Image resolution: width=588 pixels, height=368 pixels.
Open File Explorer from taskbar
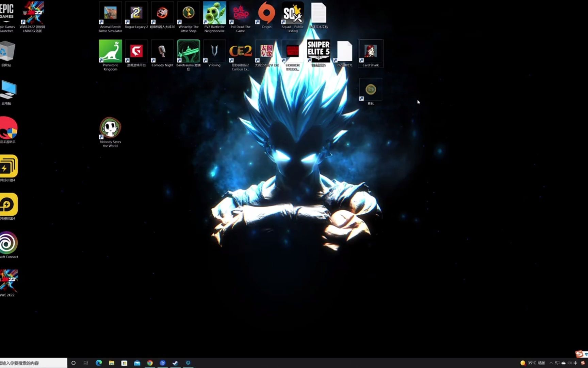[112, 363]
